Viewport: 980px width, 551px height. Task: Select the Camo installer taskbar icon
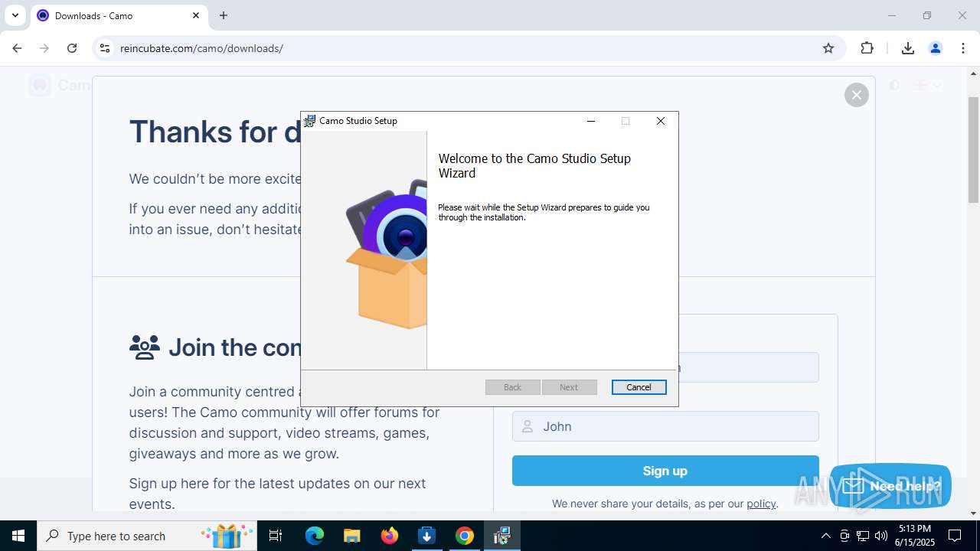(501, 536)
